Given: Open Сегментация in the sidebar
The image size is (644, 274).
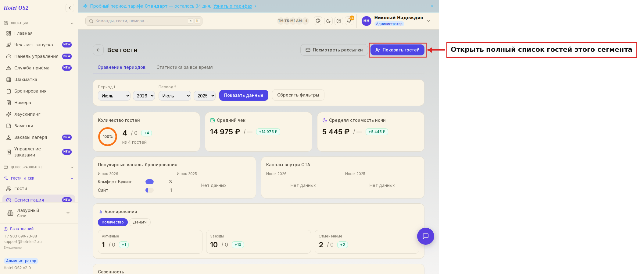Looking at the screenshot, I should click(39, 199).
